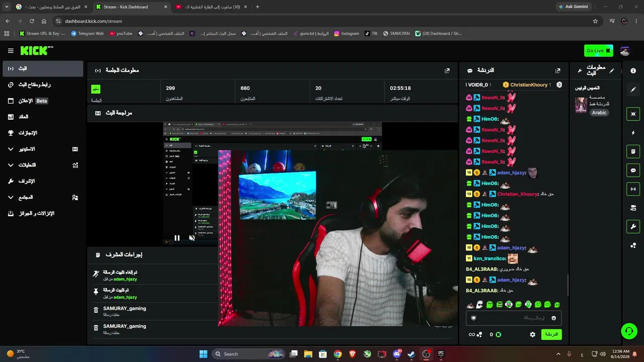Click the info icon at the right rail top
Screen dimensions: 644x362
click(x=633, y=71)
